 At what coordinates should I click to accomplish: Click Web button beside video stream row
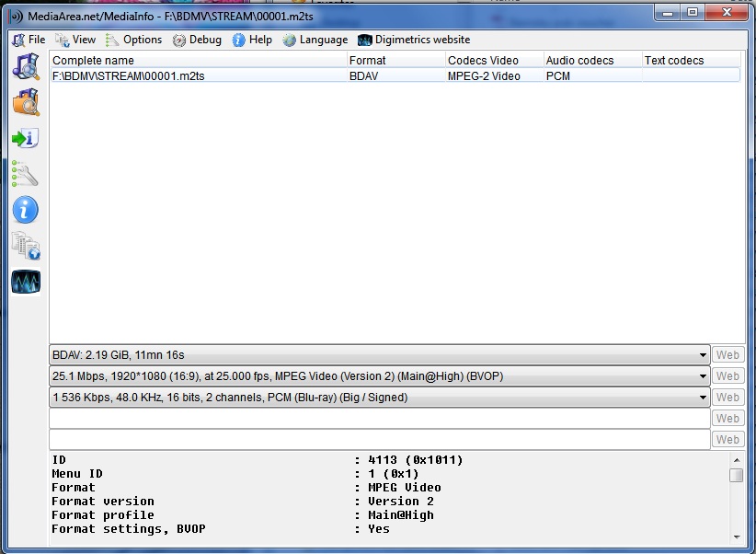[727, 376]
